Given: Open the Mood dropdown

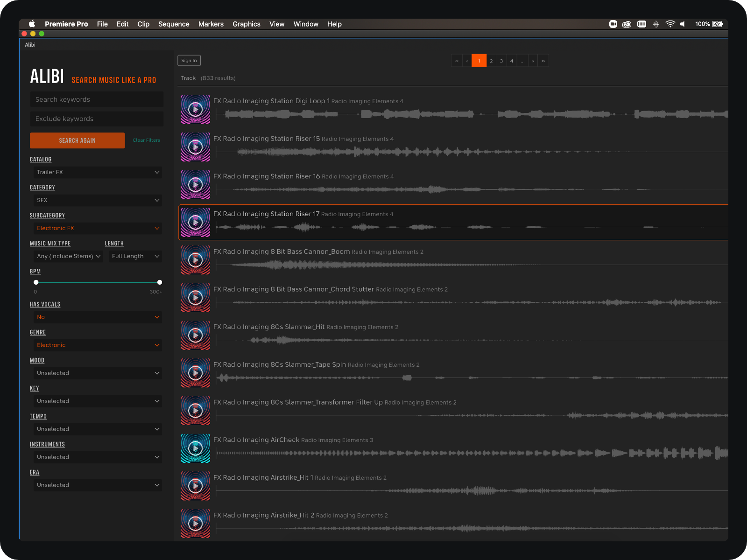Looking at the screenshot, I should 97,373.
